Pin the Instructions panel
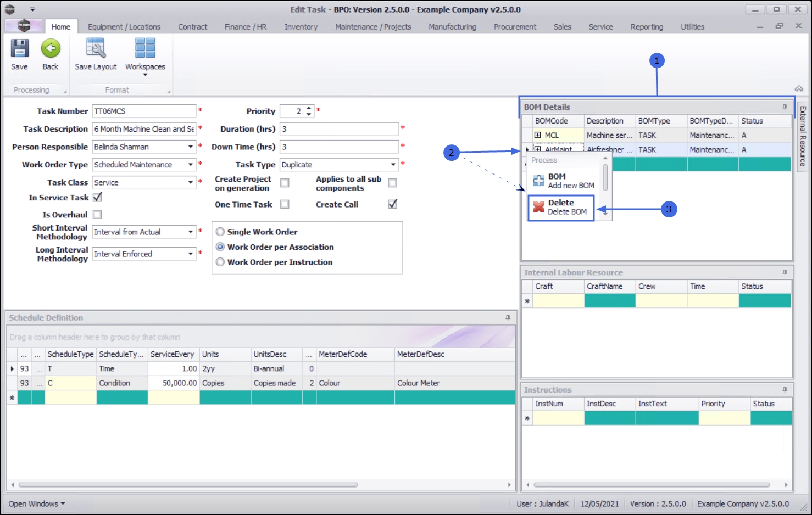Screen dimensions: 812x515 [x=785, y=390]
